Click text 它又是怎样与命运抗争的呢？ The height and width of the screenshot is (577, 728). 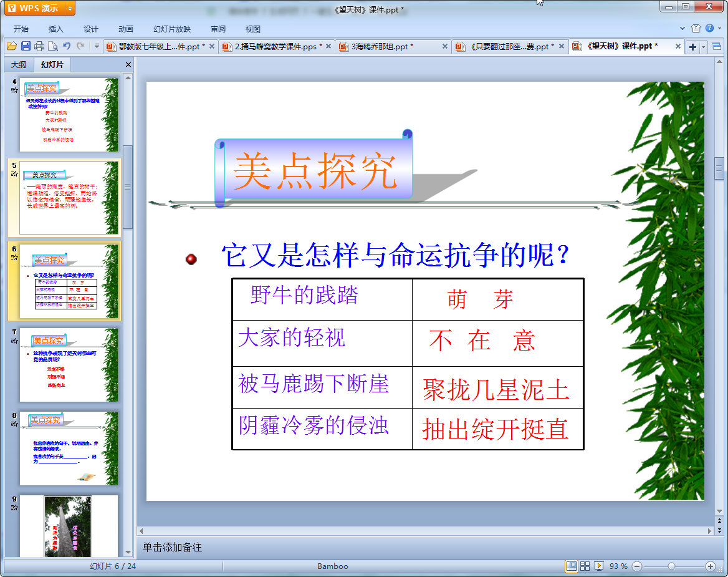(396, 255)
